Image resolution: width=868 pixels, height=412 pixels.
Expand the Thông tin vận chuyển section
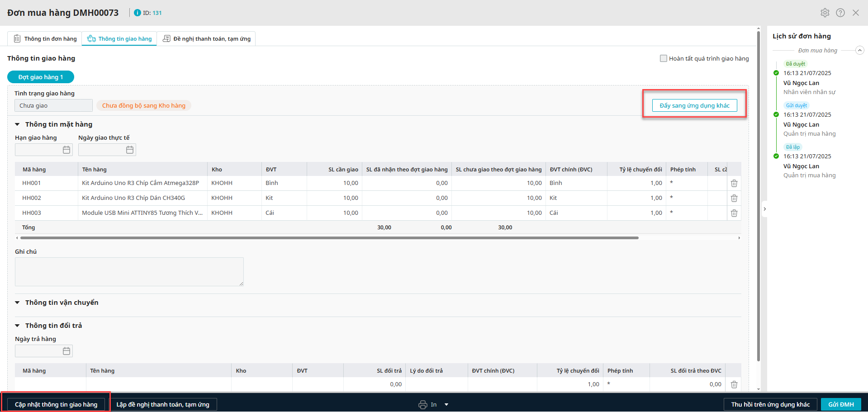coord(18,303)
